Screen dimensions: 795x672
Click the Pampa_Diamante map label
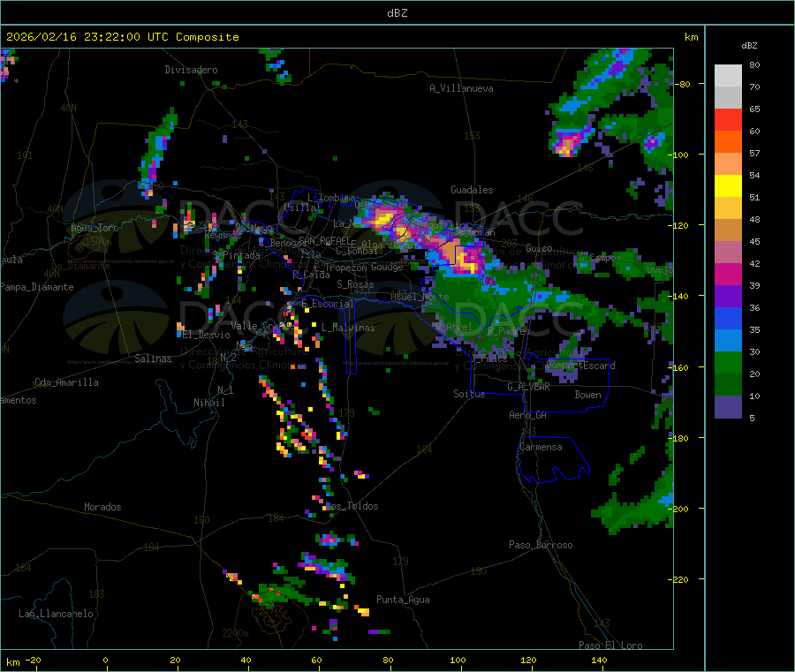(36, 287)
